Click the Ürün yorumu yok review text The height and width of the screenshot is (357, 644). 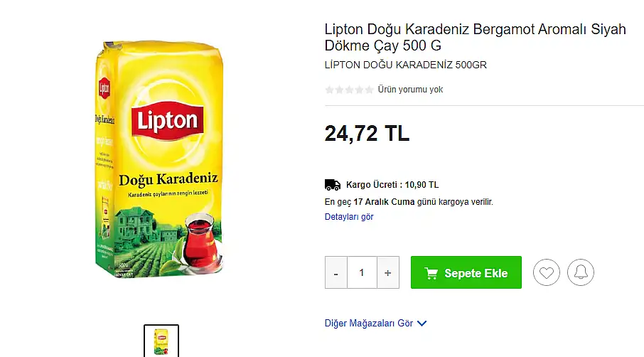pyautogui.click(x=410, y=90)
